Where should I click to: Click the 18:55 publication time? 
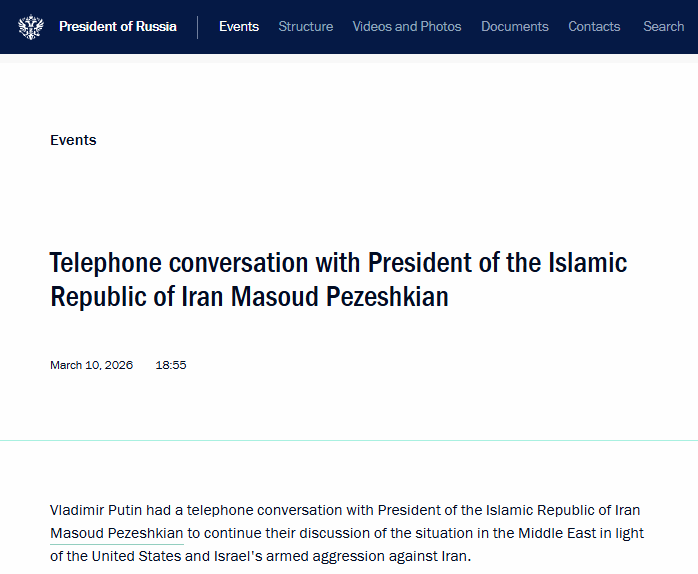tap(171, 365)
